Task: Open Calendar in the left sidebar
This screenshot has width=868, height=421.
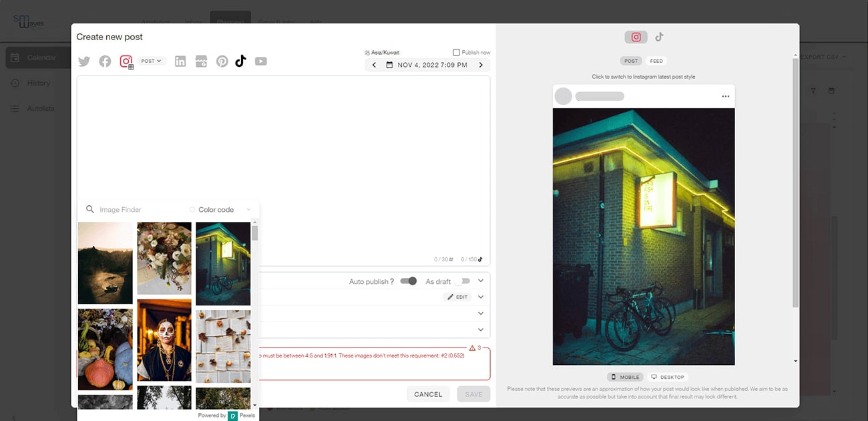Action: tap(38, 57)
